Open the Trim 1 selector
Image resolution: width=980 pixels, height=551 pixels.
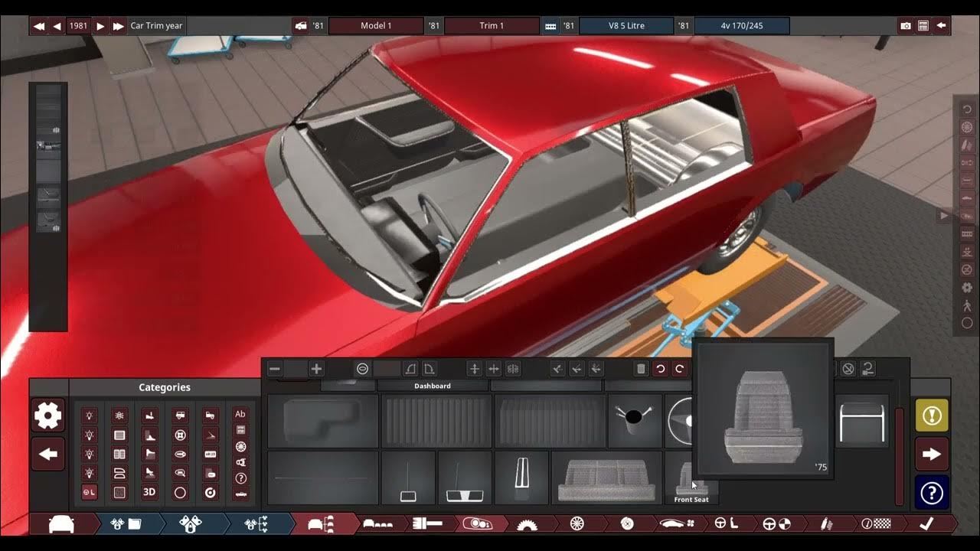[x=492, y=25]
